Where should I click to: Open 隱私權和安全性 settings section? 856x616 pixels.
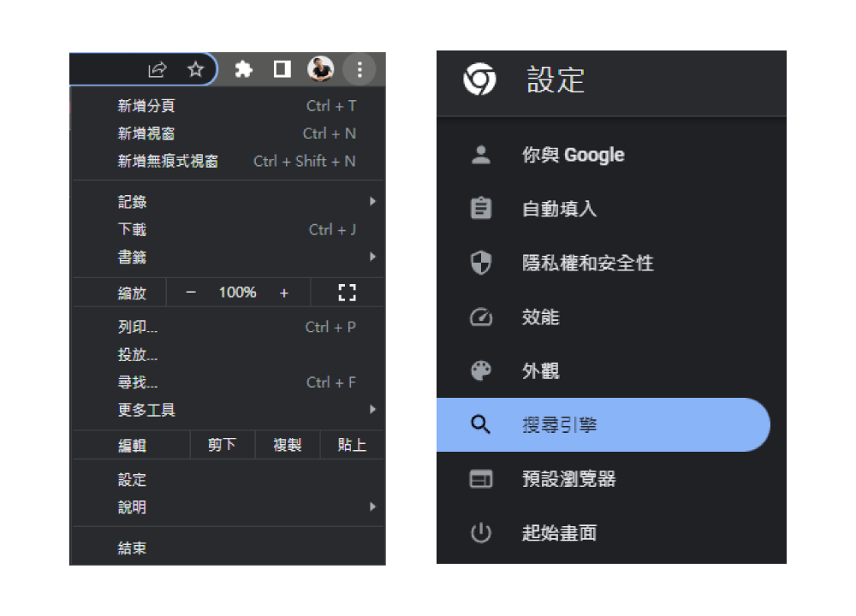coord(587,264)
